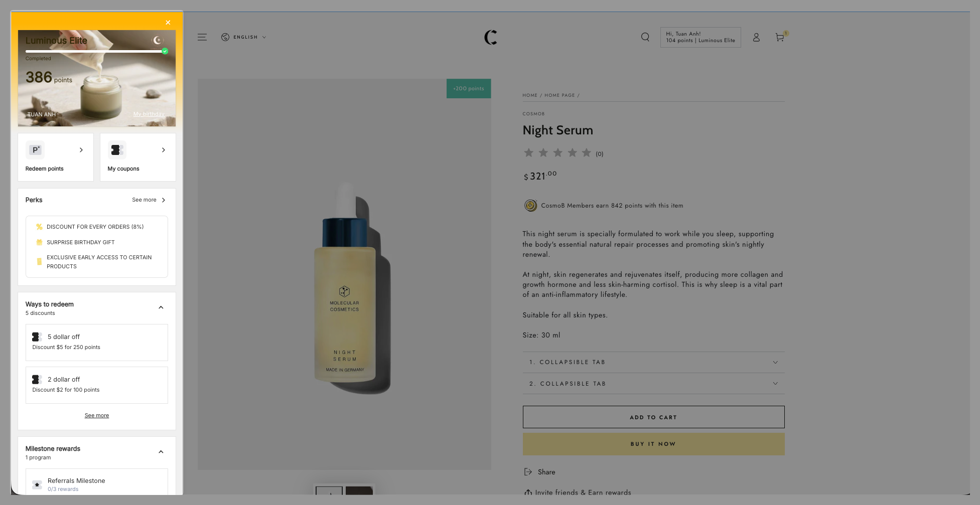Collapse the Milestone rewards section
This screenshot has width=980, height=505.
point(161,451)
